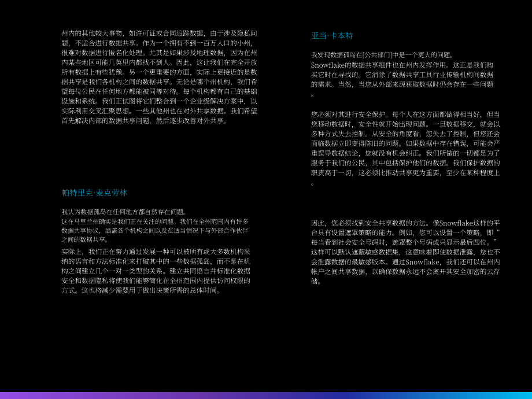Click the line starting 这样可以默认遮蔽敏感数据集

(405, 252)
